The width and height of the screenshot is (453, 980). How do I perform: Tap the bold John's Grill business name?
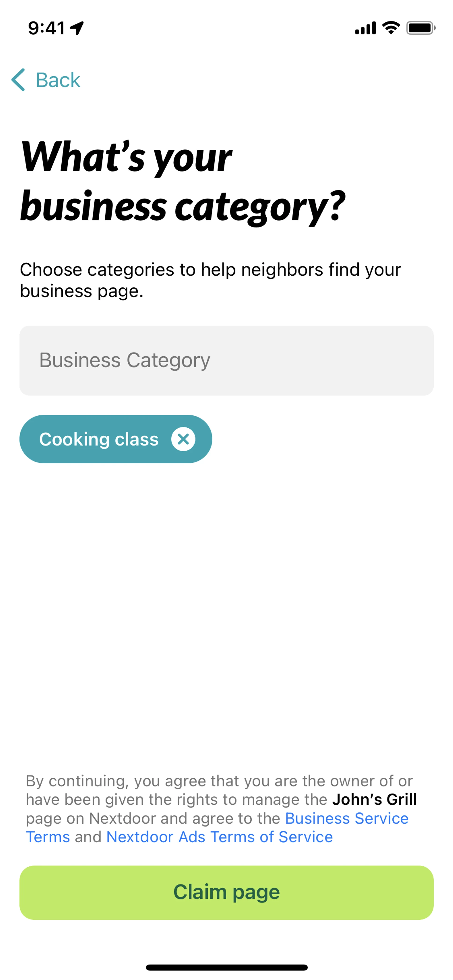pyautogui.click(x=375, y=799)
